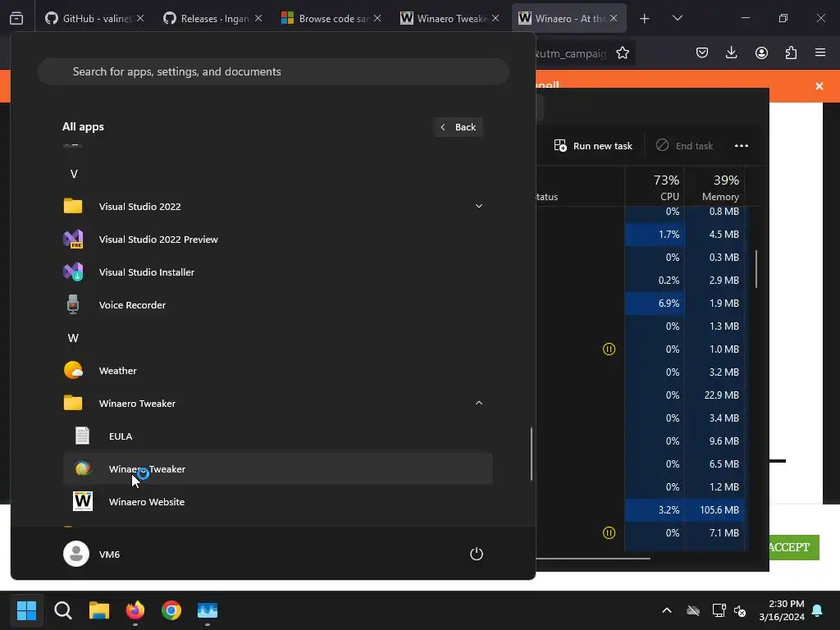The image size is (840, 630).
Task: Open Firefox hamburger menu
Action: (820, 52)
